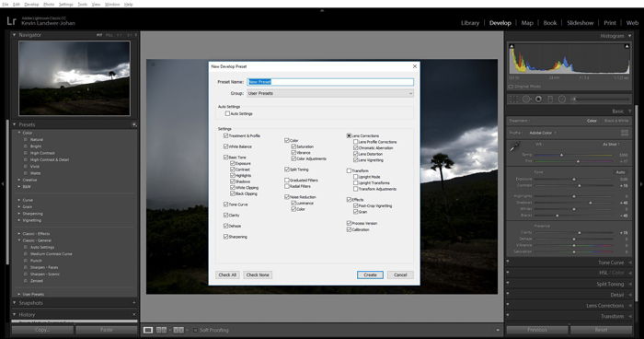Screen dimensions: 644x339
Task: Switch to the Print module
Action: pyautogui.click(x=610, y=23)
